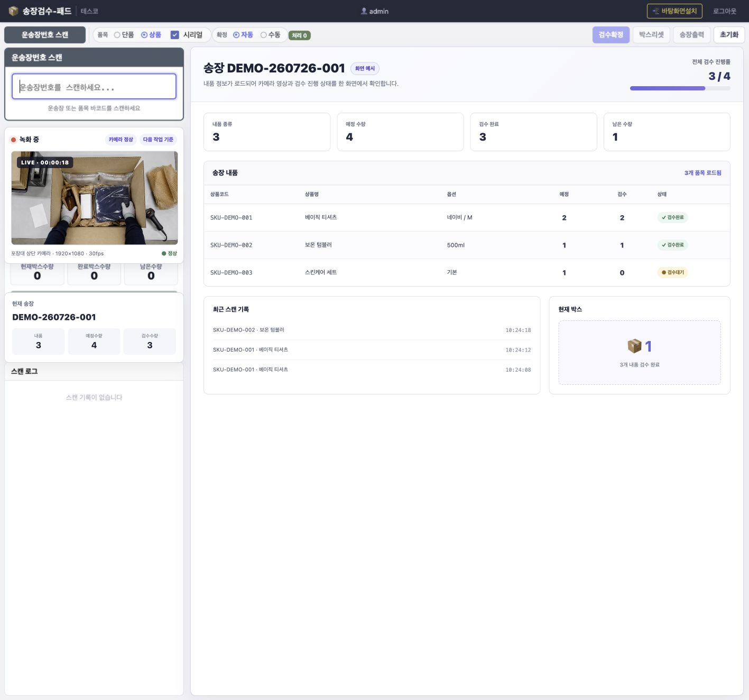Image resolution: width=749 pixels, height=700 pixels.
Task: Select the 상품 item radio button
Action: click(x=144, y=35)
